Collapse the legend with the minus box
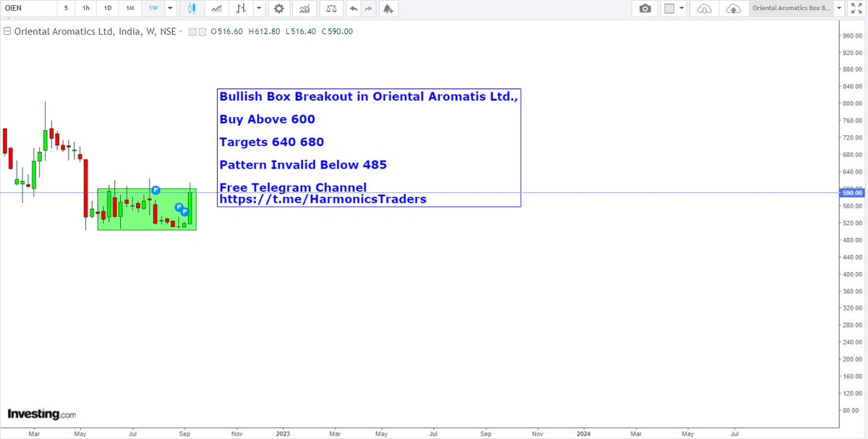The height and width of the screenshot is (439, 868). coord(6,31)
